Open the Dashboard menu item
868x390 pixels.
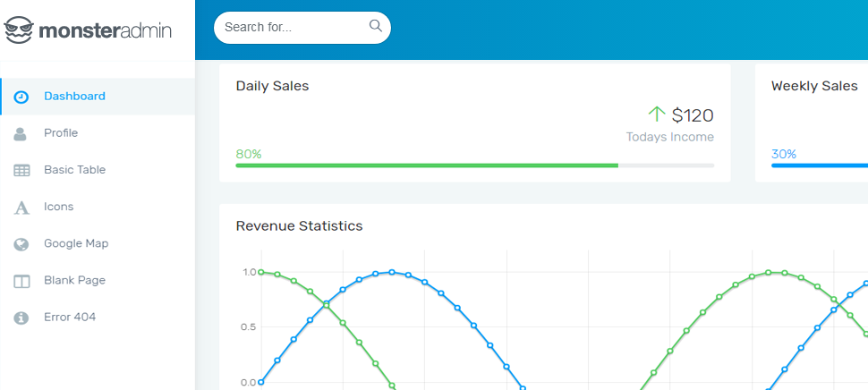click(x=98, y=97)
